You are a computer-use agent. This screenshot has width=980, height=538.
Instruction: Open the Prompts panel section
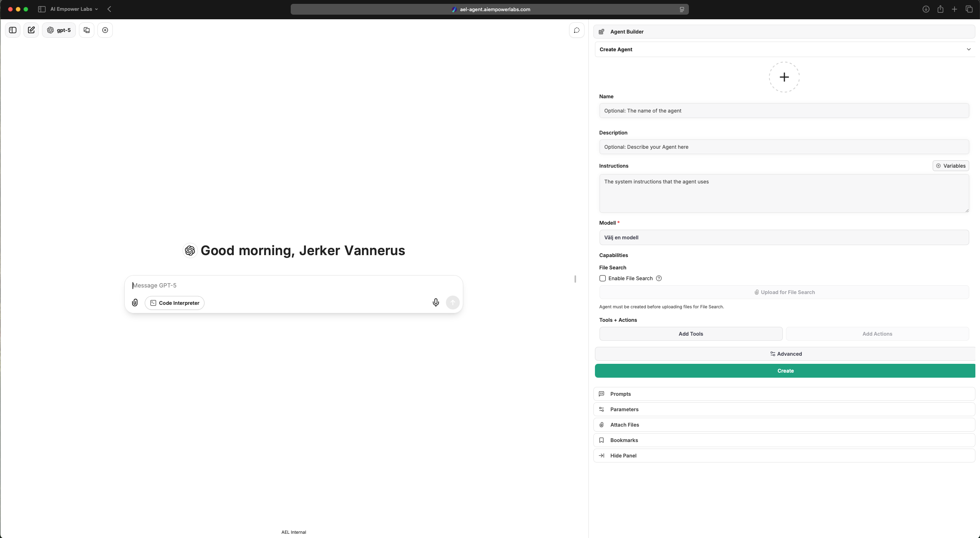click(x=784, y=394)
